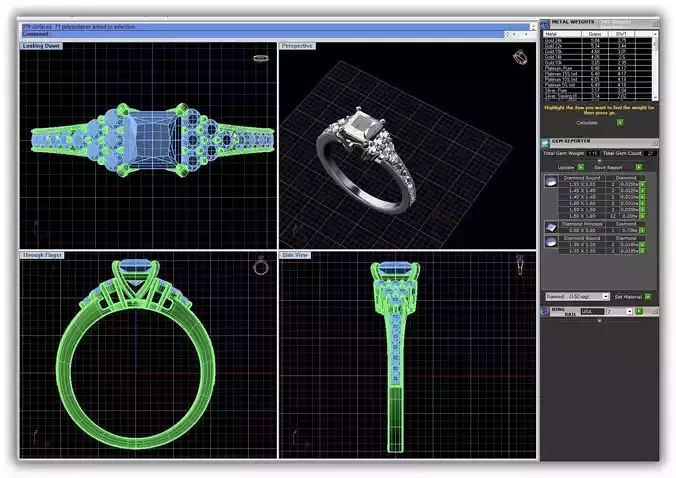Click the metal list scrollbar down arrow
This screenshot has width=676, height=478.
tap(655, 98)
